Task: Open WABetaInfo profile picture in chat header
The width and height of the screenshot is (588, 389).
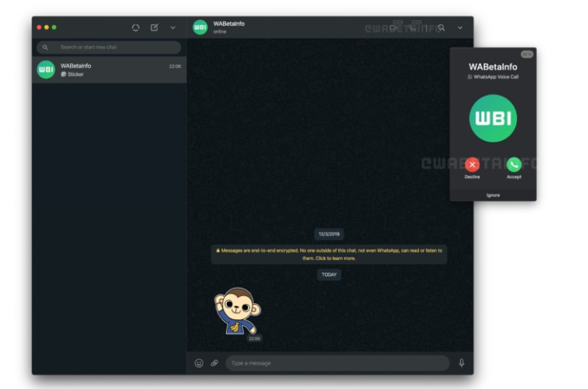Action: click(199, 27)
